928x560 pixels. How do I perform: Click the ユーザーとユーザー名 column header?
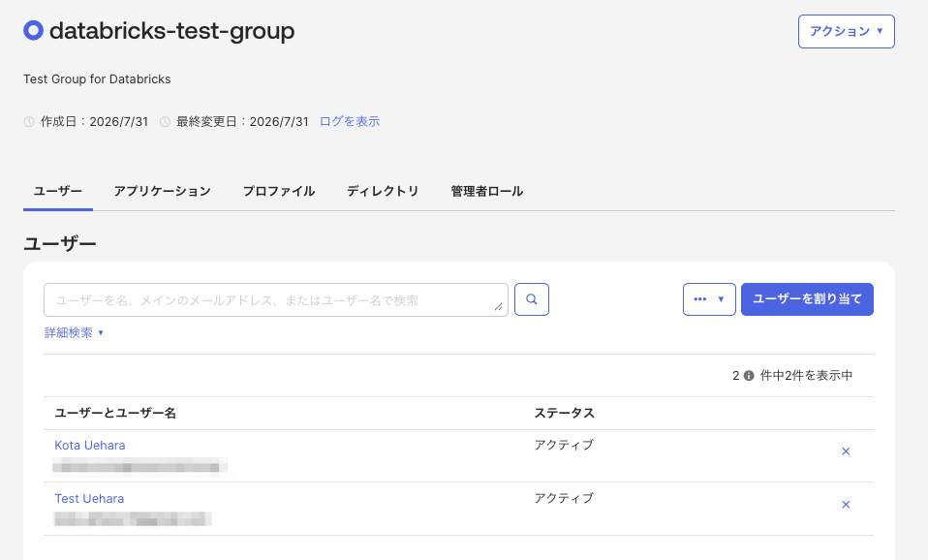click(115, 413)
